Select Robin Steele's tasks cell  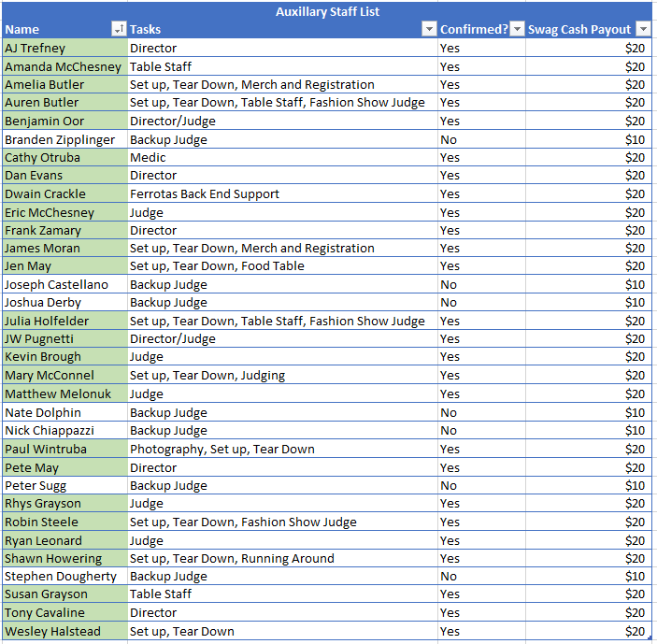(282, 522)
